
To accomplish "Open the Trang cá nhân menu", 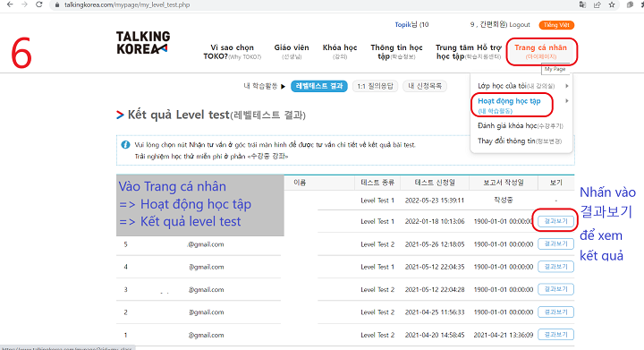I will (541, 52).
